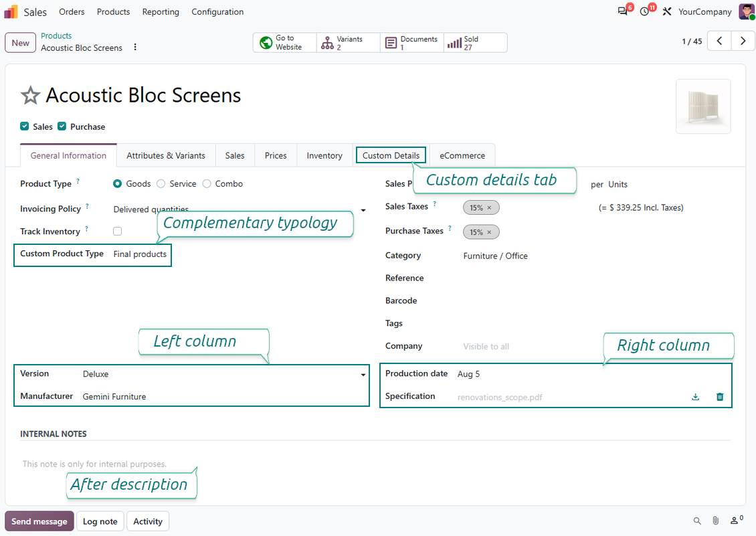Open the Tags field selector
The image size is (756, 536).
point(597,324)
